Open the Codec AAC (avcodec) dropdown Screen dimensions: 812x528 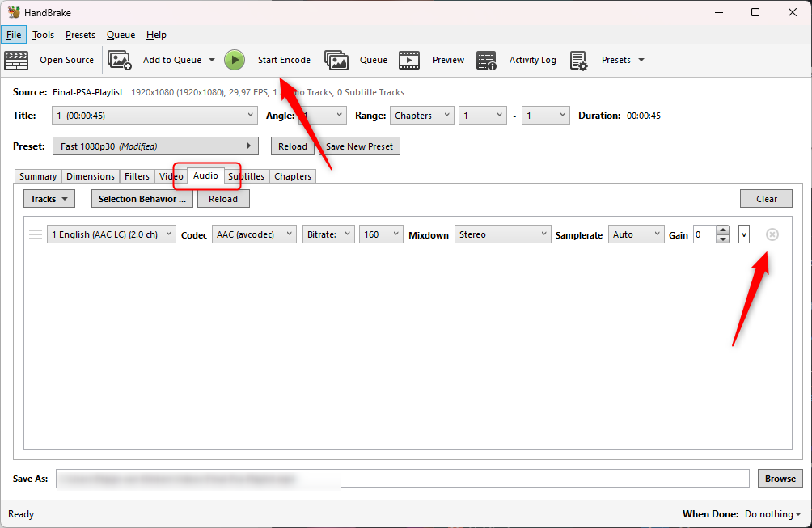(255, 234)
